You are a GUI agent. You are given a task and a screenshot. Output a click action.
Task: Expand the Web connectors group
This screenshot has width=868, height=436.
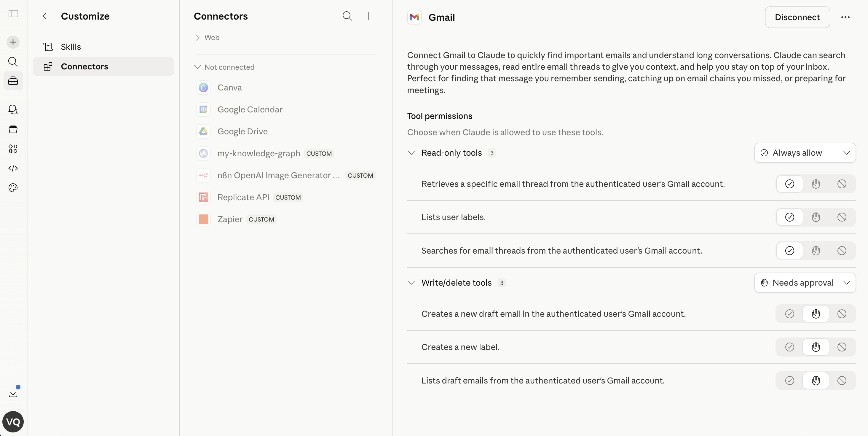pos(197,37)
